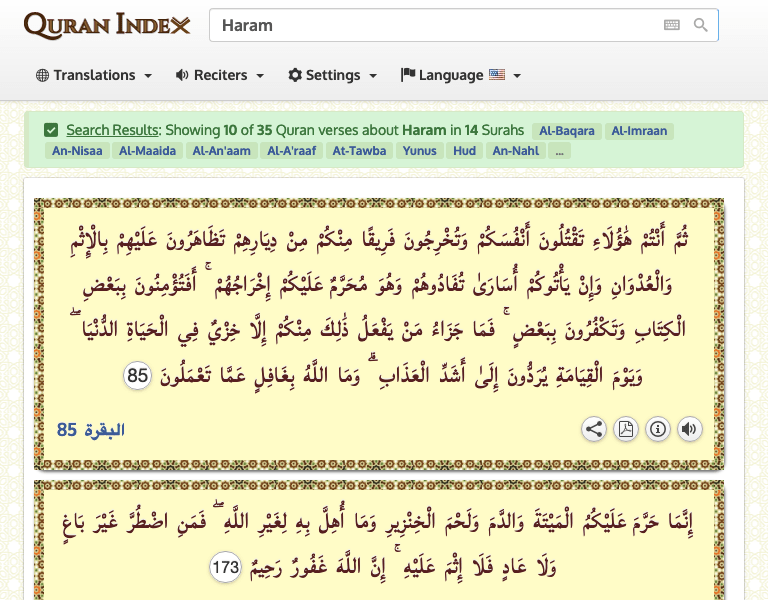Open the Search Results link
Image resolution: width=768 pixels, height=600 pixels.
(113, 130)
